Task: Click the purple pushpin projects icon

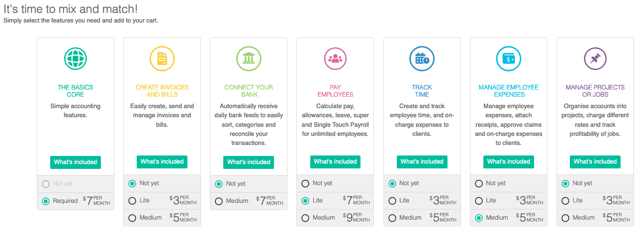Action: click(x=595, y=59)
